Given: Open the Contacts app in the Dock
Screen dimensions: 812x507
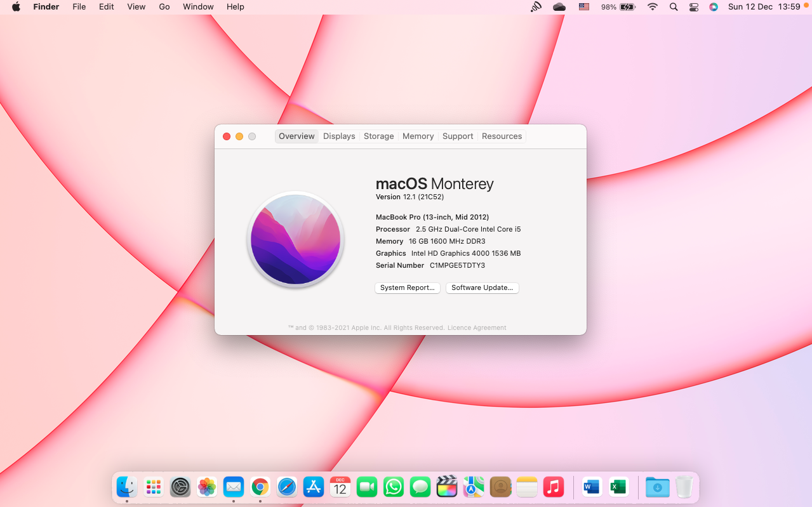Looking at the screenshot, I should (500, 487).
